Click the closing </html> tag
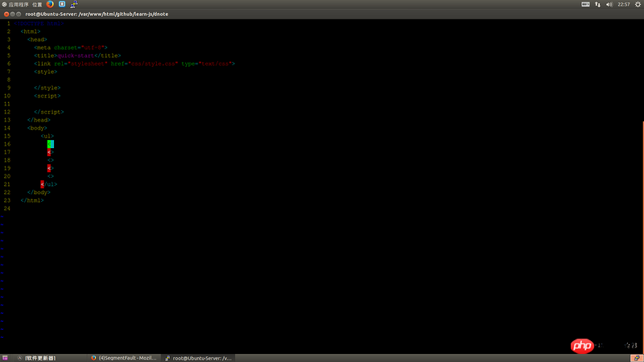 click(x=32, y=200)
